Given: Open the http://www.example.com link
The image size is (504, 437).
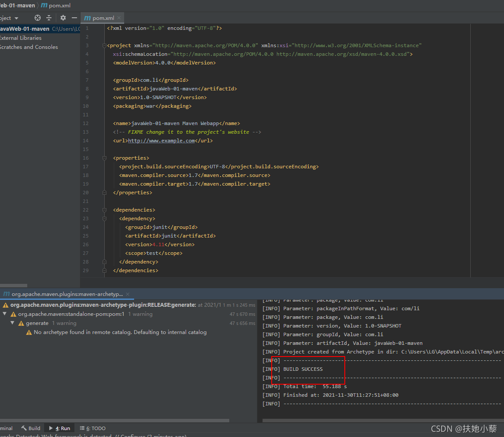Looking at the screenshot, I should (x=161, y=141).
